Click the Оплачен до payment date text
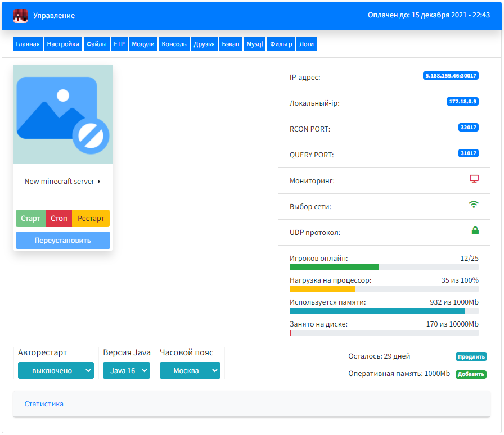 pyautogui.click(x=429, y=15)
